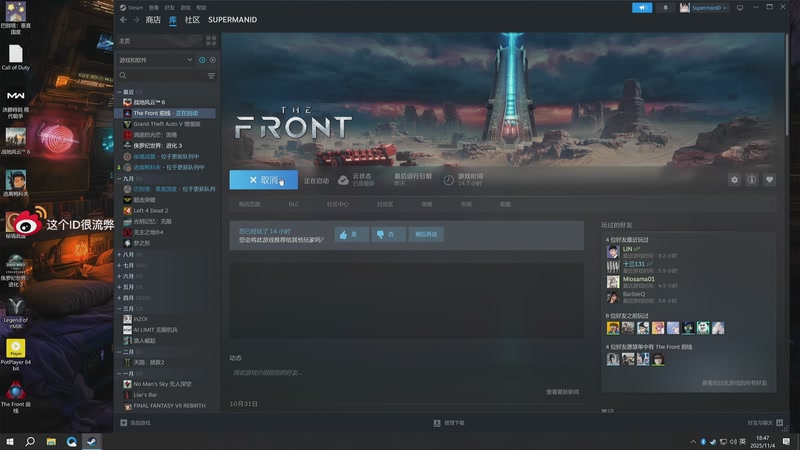The image size is (800, 450).
Task: Collapse the 三月 group
Action: pyautogui.click(x=119, y=309)
